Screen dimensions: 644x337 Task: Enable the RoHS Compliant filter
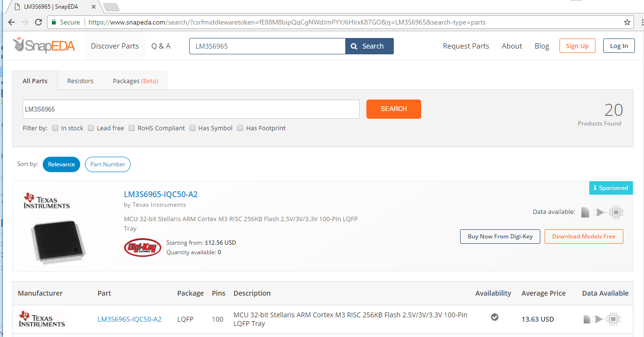point(132,128)
